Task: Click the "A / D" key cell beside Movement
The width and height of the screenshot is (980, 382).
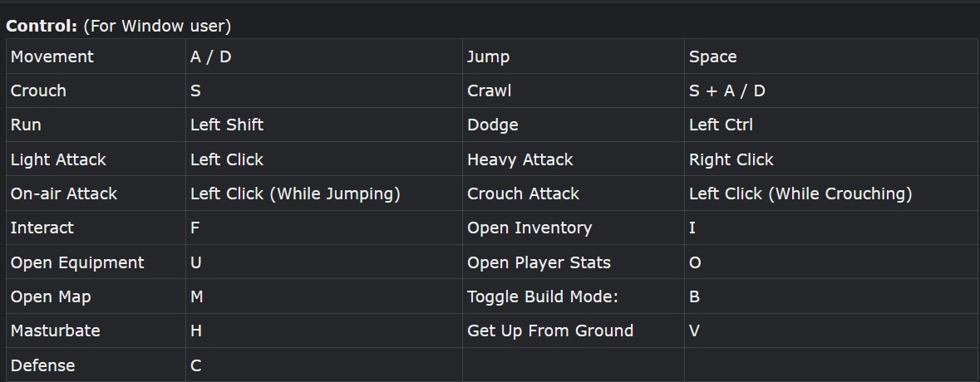Action: coord(210,56)
